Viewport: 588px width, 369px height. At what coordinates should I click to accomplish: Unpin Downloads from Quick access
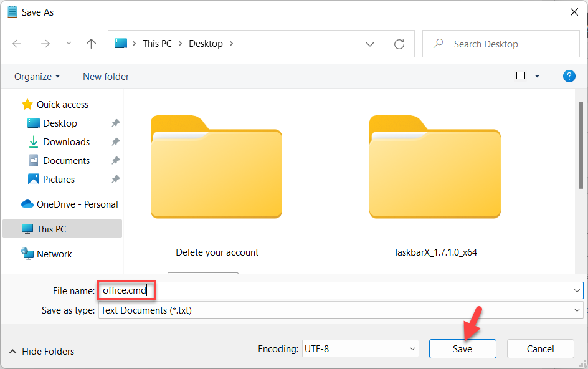[x=115, y=141]
